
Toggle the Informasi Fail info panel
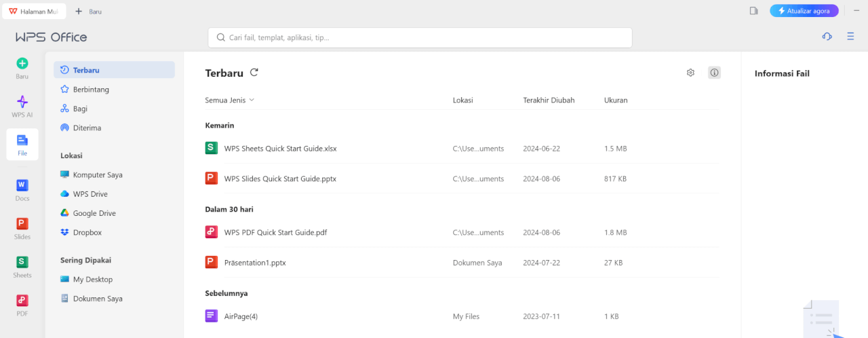click(714, 73)
